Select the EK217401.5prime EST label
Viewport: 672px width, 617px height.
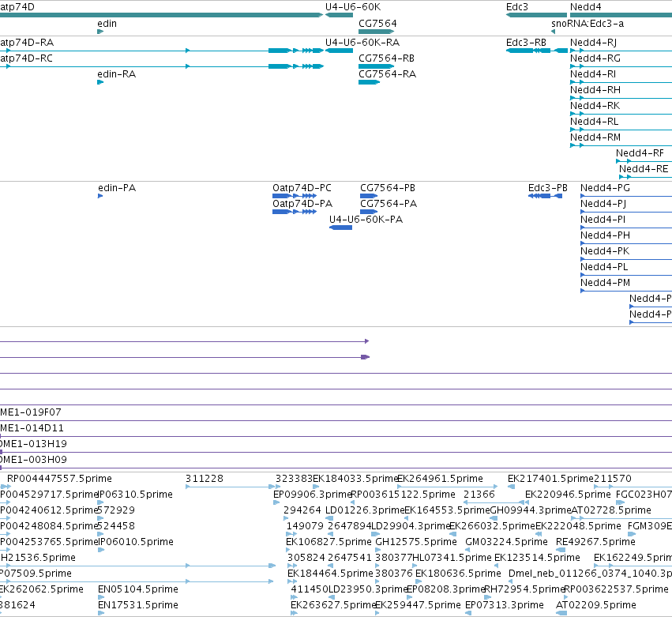coord(550,479)
